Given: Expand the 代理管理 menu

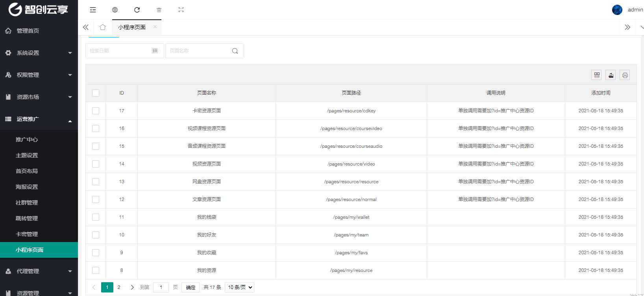Looking at the screenshot, I should click(39, 271).
